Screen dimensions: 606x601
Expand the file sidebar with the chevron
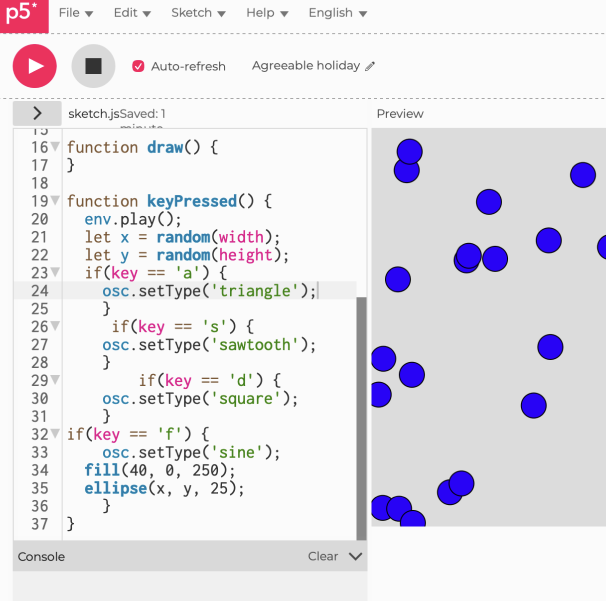click(37, 113)
